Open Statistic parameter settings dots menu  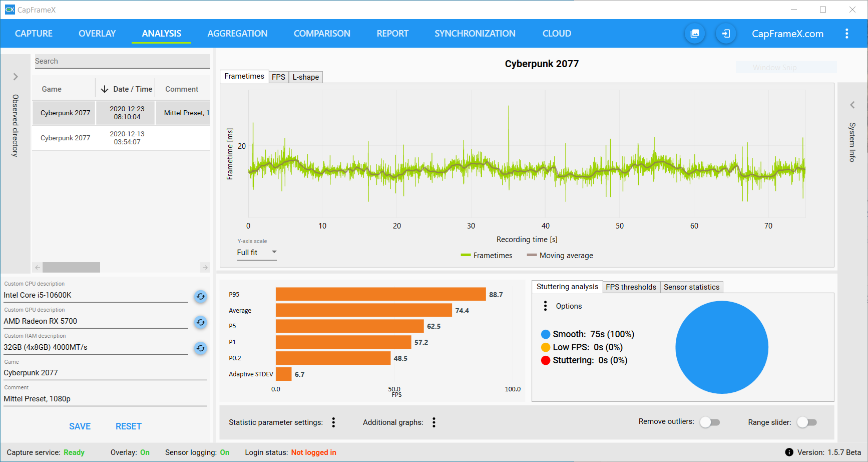334,422
